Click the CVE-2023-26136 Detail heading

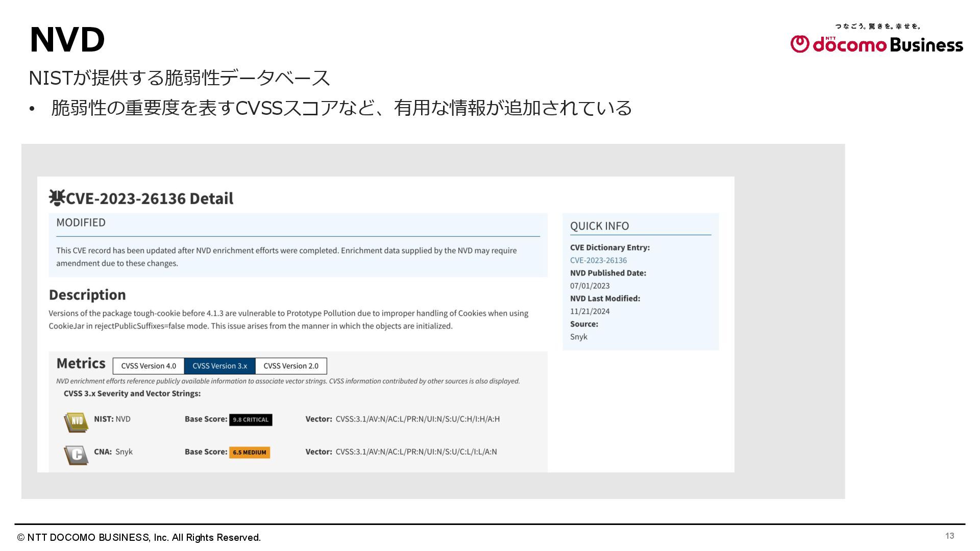(x=150, y=198)
